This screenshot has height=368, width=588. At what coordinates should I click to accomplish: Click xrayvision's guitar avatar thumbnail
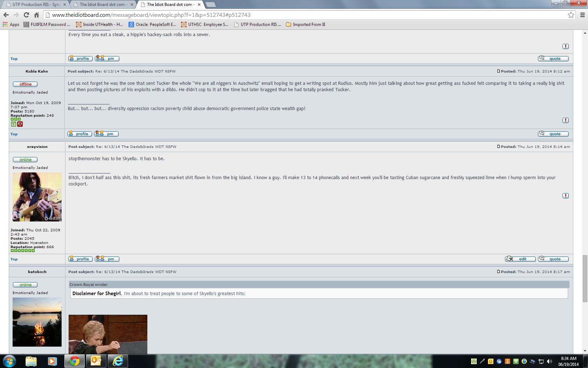pos(37,197)
